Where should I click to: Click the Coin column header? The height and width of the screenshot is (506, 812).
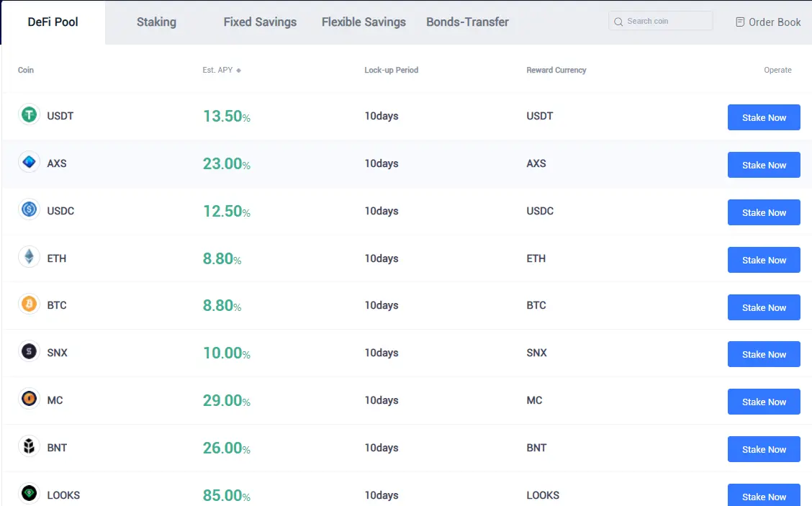tap(26, 70)
